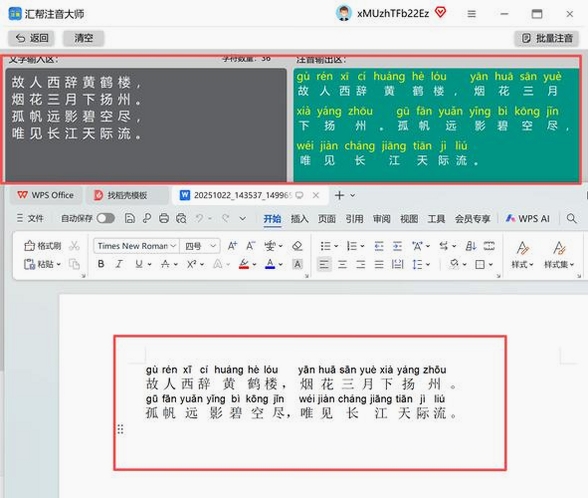Open the 页面 ribbon tab
Image resolution: width=588 pixels, height=498 pixels.
[327, 219]
